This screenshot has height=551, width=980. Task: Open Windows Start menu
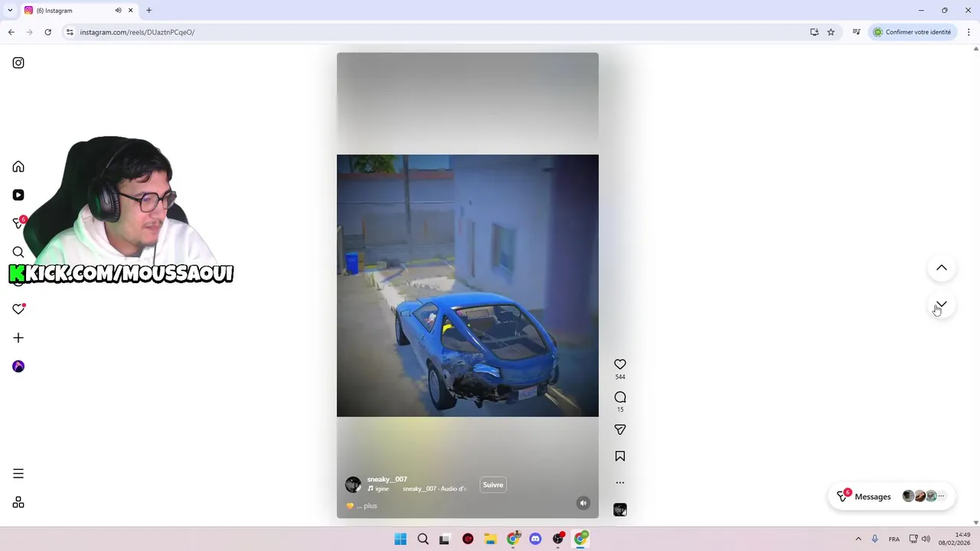click(x=400, y=540)
